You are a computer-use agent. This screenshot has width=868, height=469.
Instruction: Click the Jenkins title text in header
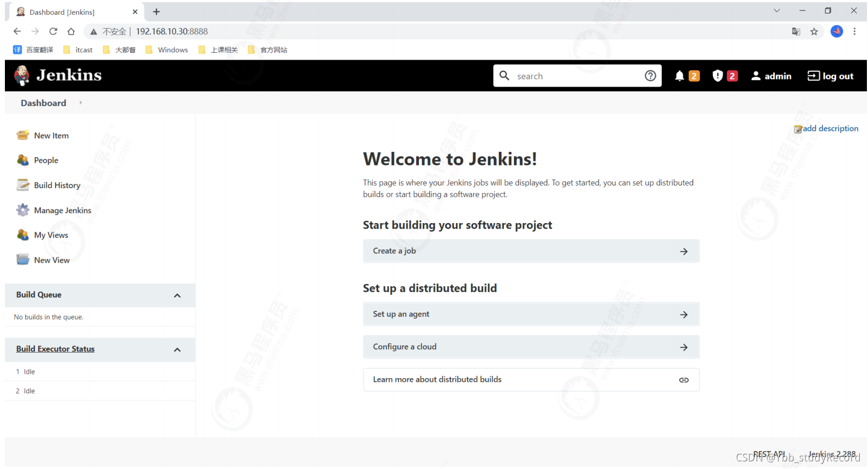[69, 75]
